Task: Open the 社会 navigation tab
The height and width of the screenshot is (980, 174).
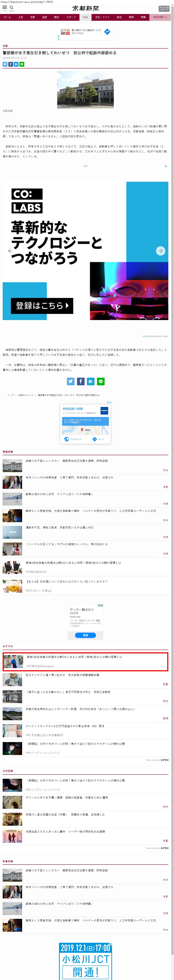Action: pos(85,17)
